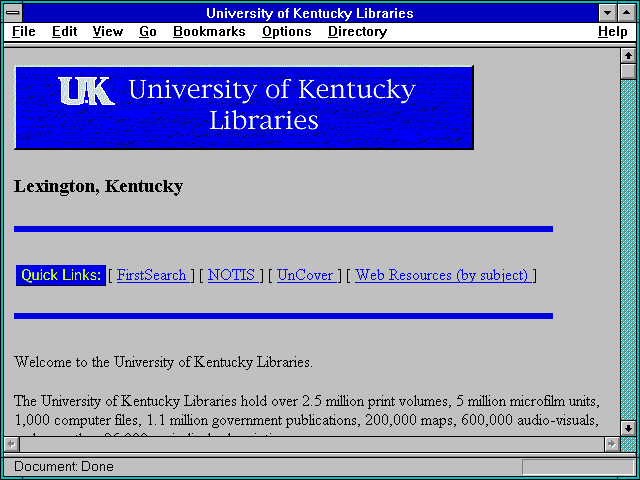Open the View menu

(x=108, y=31)
